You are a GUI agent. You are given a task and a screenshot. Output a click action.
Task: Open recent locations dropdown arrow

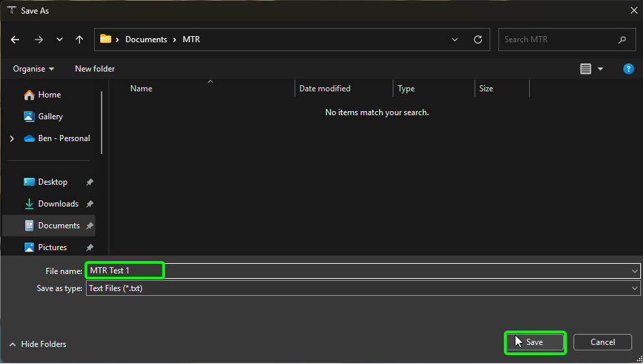coord(59,40)
